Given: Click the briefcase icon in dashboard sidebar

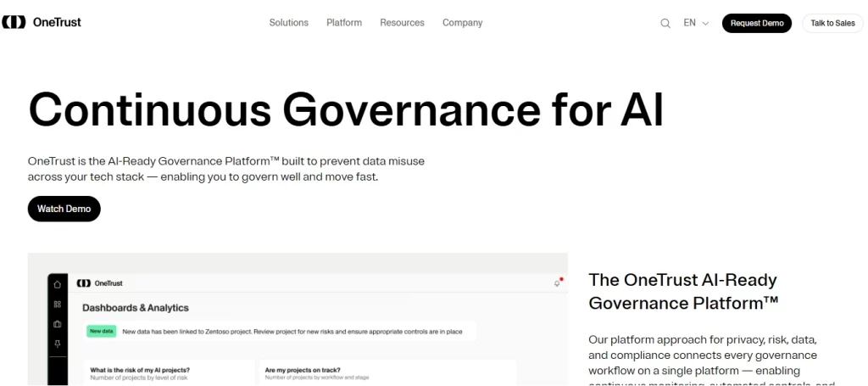Looking at the screenshot, I should 58,324.
